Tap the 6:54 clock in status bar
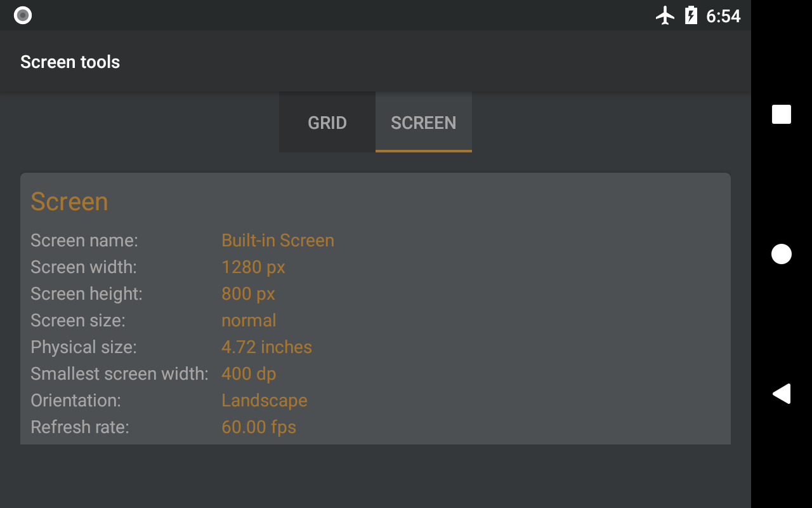The height and width of the screenshot is (508, 812). 723,16
